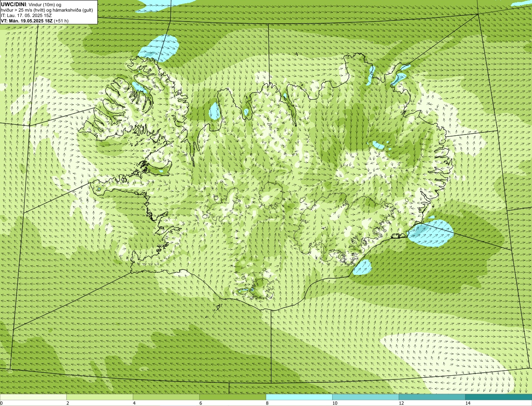Click the 4–6 m/s green legend segment

(166, 397)
